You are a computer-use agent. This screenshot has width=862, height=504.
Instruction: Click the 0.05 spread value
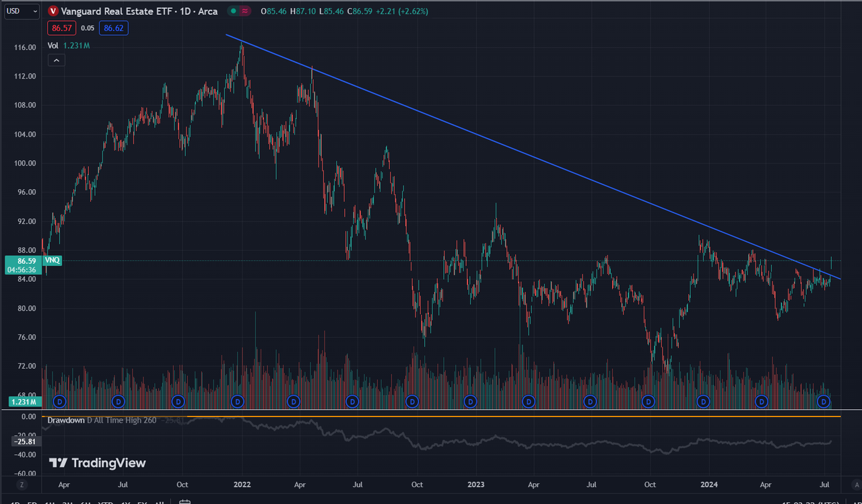88,28
